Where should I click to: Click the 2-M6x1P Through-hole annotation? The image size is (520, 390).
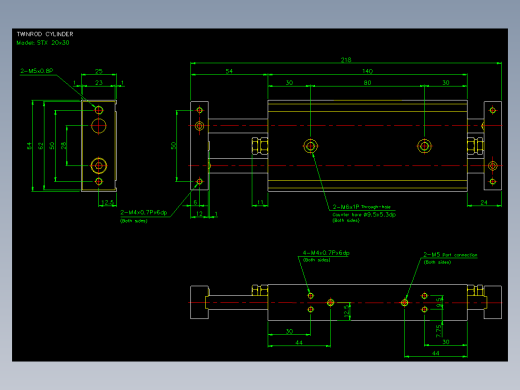(x=361, y=207)
